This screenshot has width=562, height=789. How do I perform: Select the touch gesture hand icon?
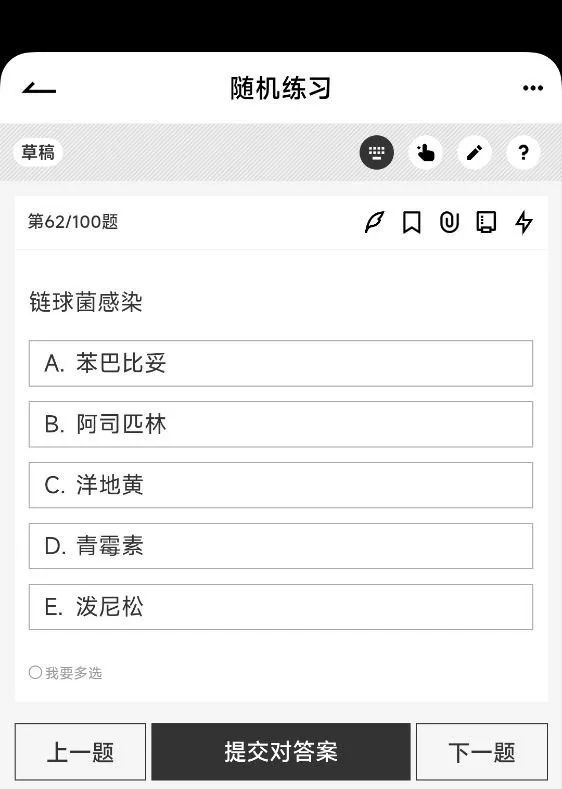click(x=425, y=152)
